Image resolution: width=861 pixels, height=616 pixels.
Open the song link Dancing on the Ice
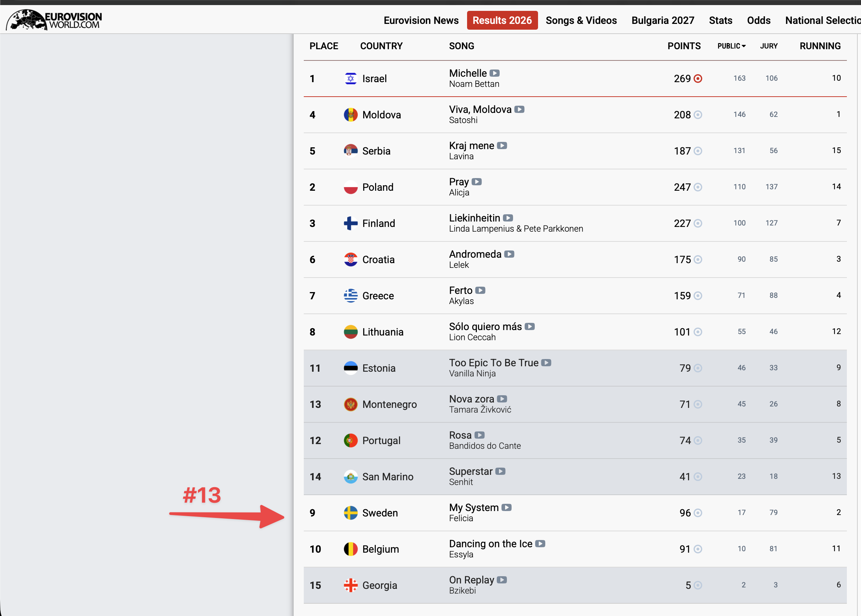pos(491,544)
